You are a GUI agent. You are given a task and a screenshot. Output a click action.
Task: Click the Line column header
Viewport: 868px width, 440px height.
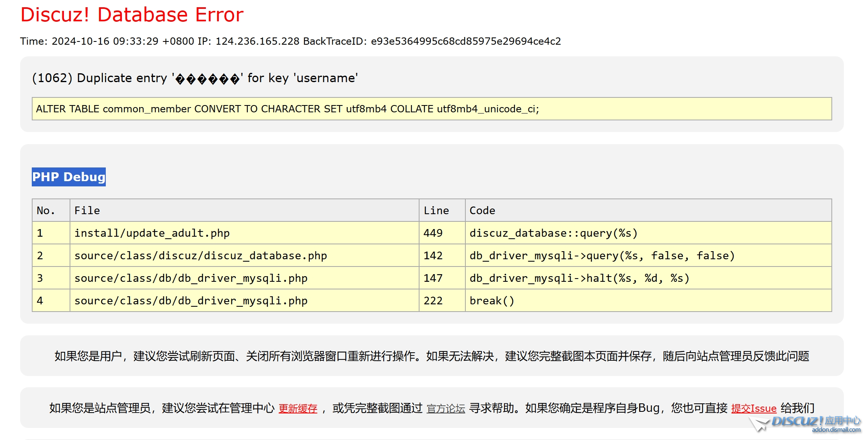[x=436, y=211]
